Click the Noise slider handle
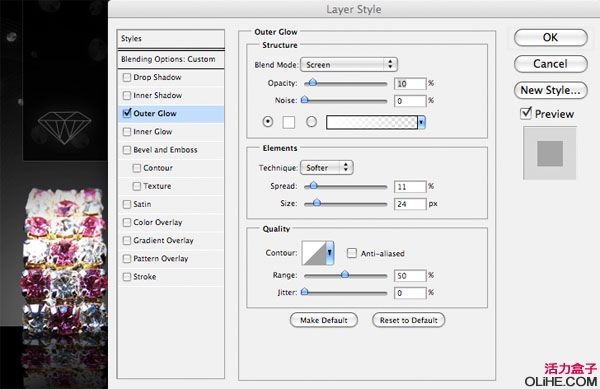The image size is (600, 389). click(305, 100)
